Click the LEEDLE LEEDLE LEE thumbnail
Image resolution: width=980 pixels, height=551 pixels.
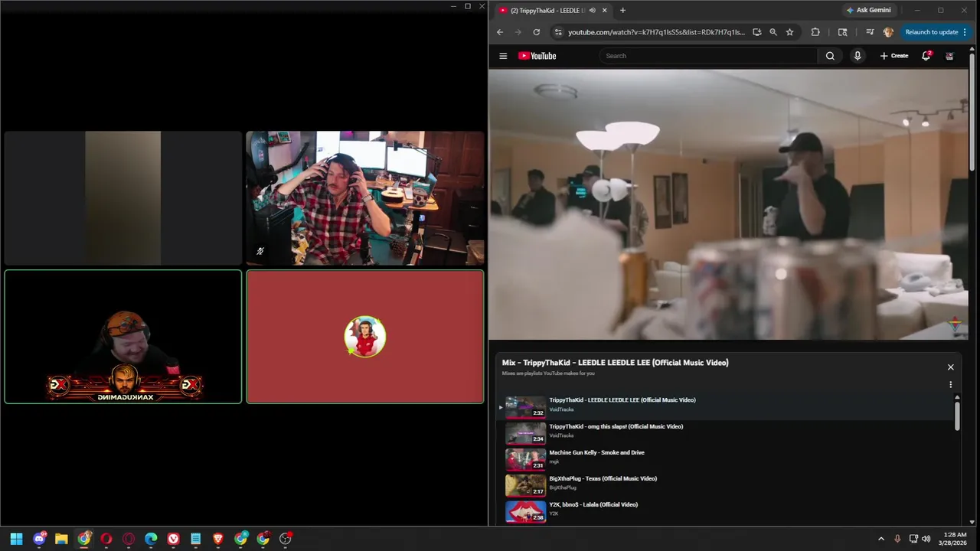coord(525,407)
